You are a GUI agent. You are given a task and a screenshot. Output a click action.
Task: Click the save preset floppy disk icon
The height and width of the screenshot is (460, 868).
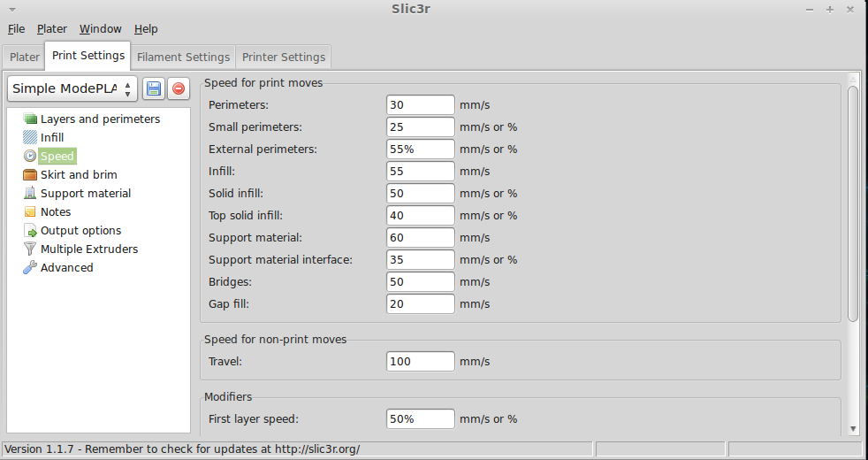point(154,88)
